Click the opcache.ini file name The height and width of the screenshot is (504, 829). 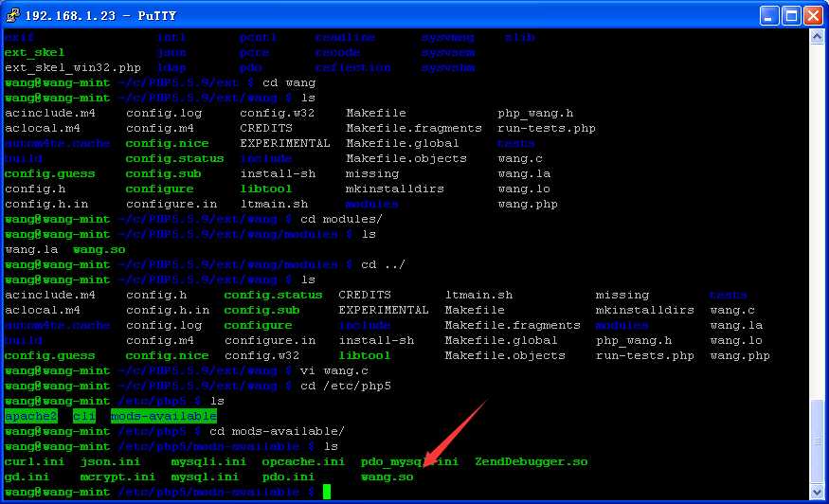[303, 461]
